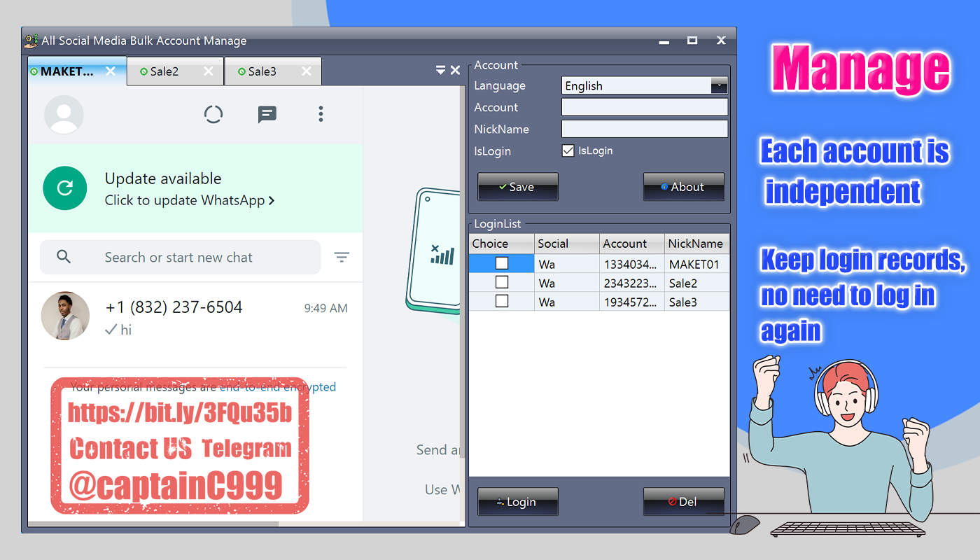Click the Account input field
The image size is (980, 560).
pos(645,107)
